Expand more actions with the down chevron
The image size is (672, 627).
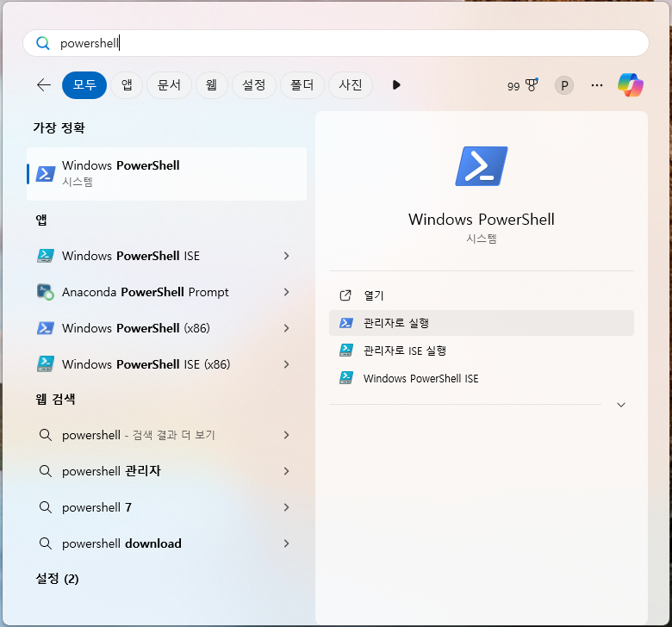pos(621,405)
